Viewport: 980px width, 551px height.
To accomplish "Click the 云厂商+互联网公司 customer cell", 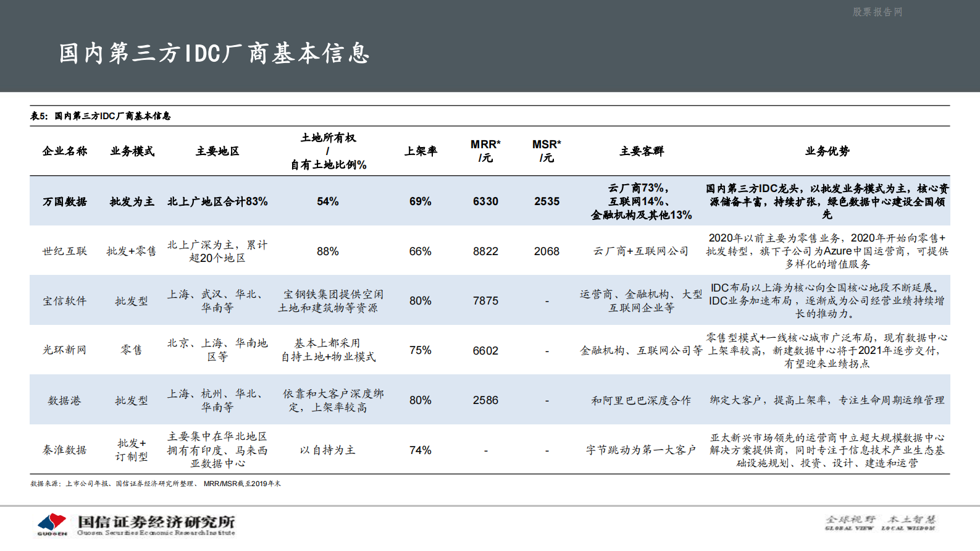I will [x=642, y=251].
